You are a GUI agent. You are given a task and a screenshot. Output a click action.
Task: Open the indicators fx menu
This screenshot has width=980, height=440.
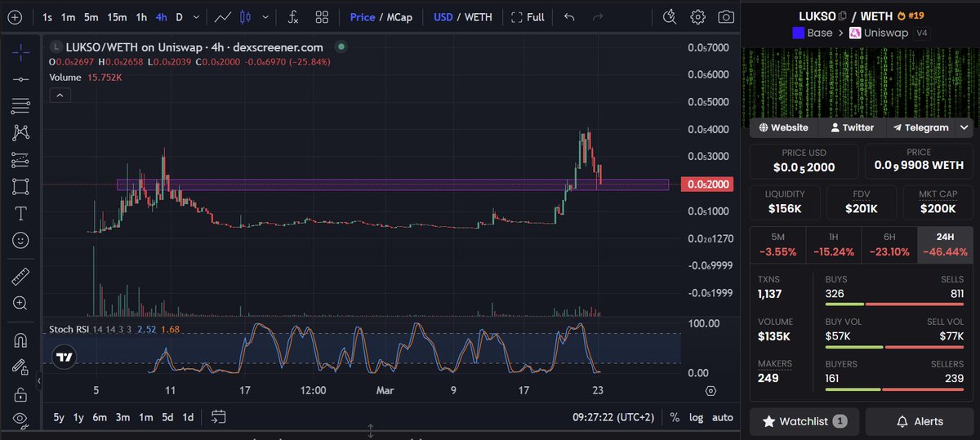[x=292, y=16]
